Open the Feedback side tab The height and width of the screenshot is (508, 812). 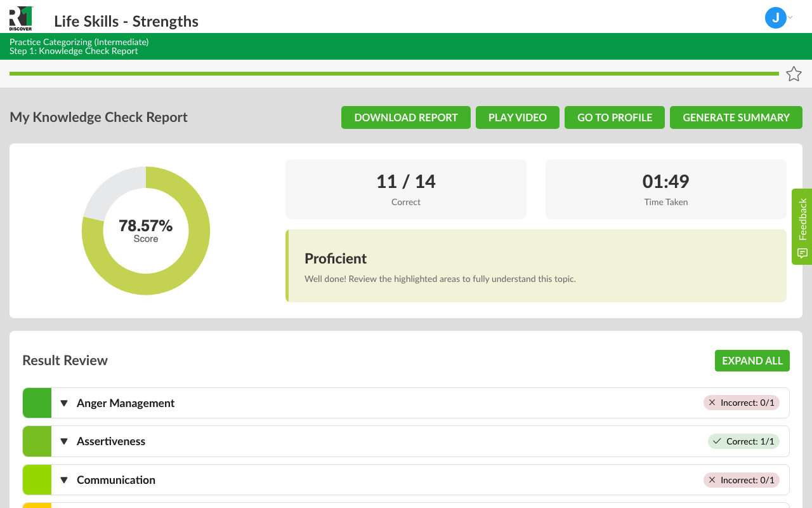pyautogui.click(x=802, y=227)
